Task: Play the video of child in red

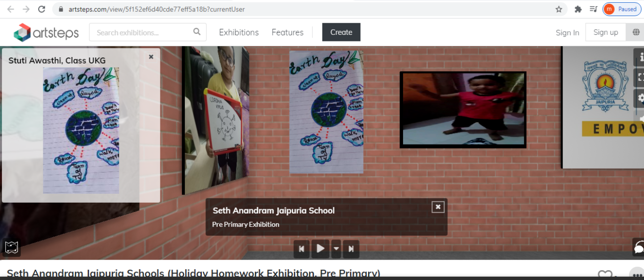Action: 463,110
